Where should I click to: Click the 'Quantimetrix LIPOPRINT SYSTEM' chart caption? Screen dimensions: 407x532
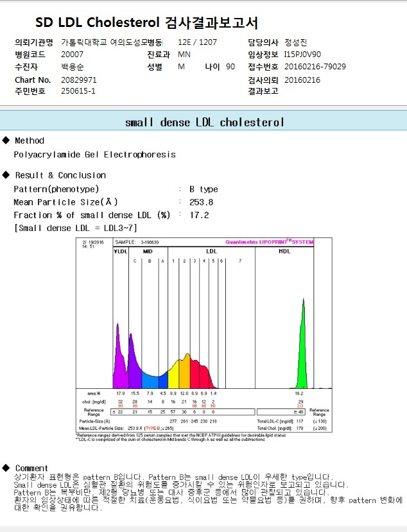point(270,242)
